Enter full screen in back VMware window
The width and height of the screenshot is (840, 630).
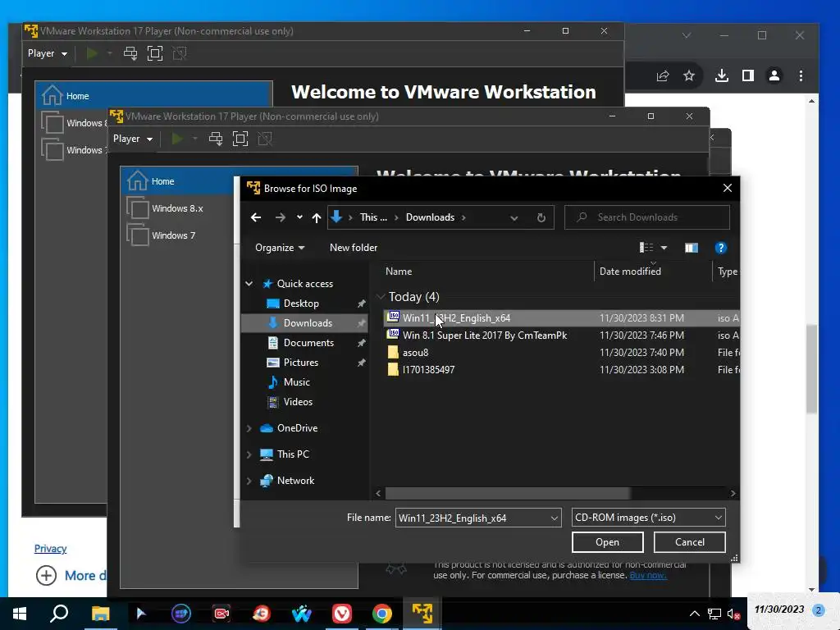point(155,53)
